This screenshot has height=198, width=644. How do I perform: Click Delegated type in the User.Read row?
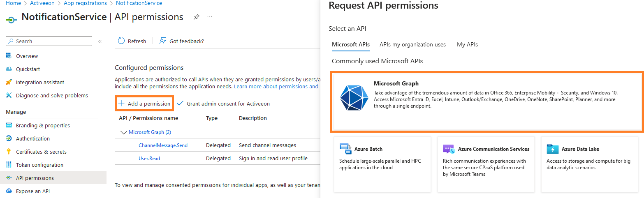click(x=218, y=159)
